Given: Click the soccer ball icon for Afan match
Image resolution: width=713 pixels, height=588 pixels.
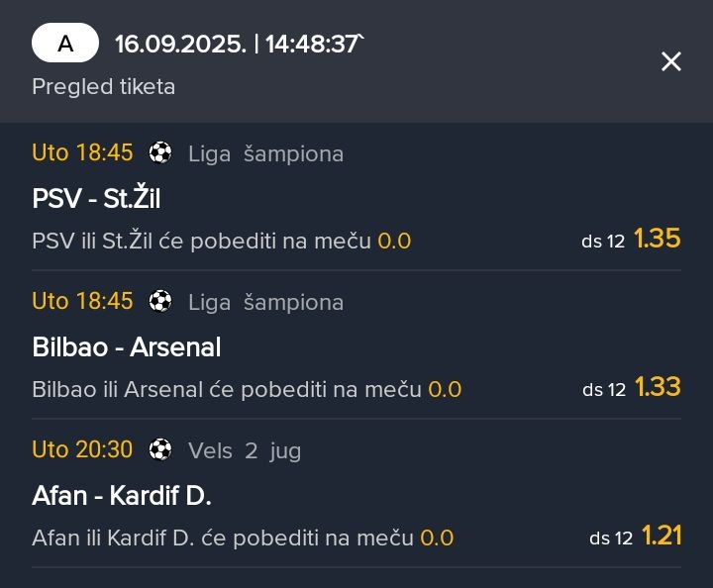Looking at the screenshot, I should tap(160, 449).
